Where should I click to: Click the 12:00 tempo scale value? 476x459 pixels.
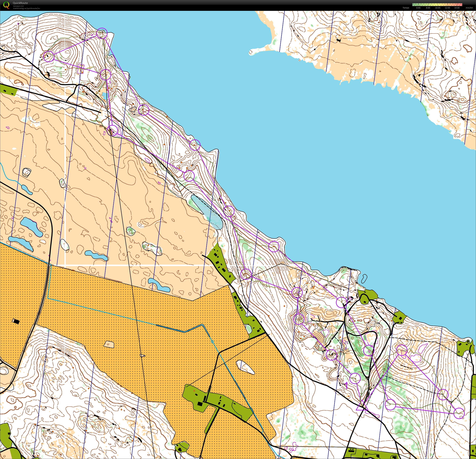[447, 8]
